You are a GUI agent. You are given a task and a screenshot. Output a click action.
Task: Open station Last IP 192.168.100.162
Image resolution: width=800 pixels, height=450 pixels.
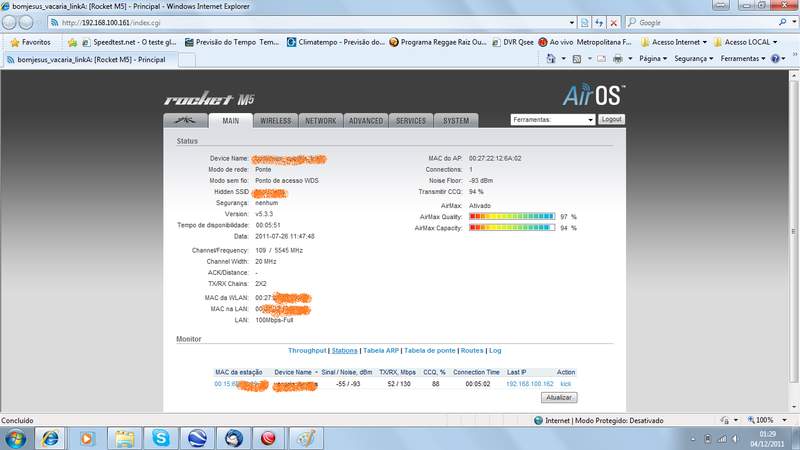(530, 384)
